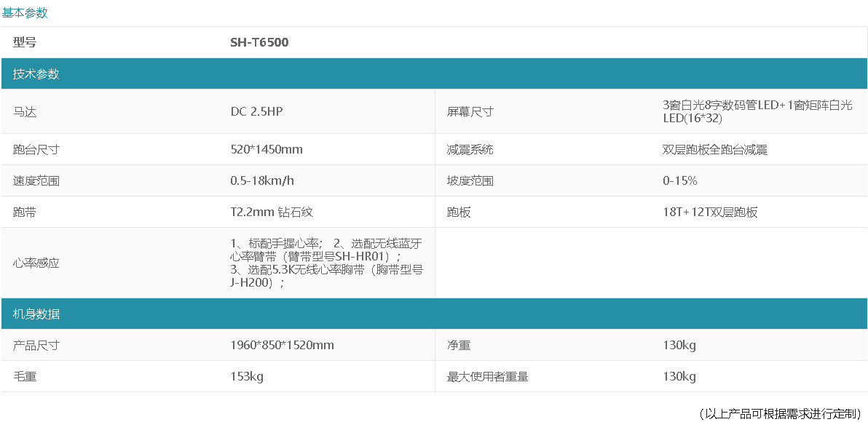Screen dimensions: 868x422
Task: Click the 坡度范围 value 0-15%
Action: coord(679,180)
